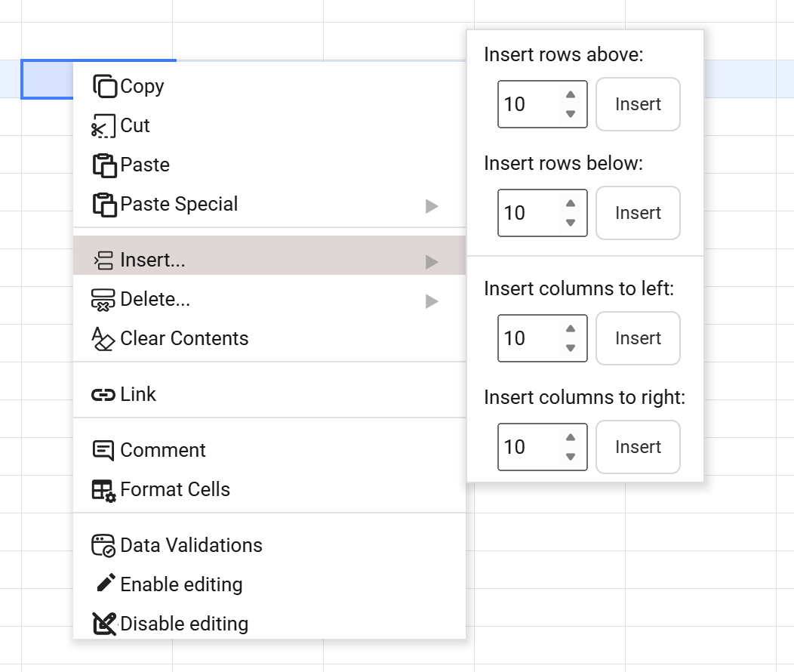Expand the Paste Special submenu arrow

pos(432,205)
